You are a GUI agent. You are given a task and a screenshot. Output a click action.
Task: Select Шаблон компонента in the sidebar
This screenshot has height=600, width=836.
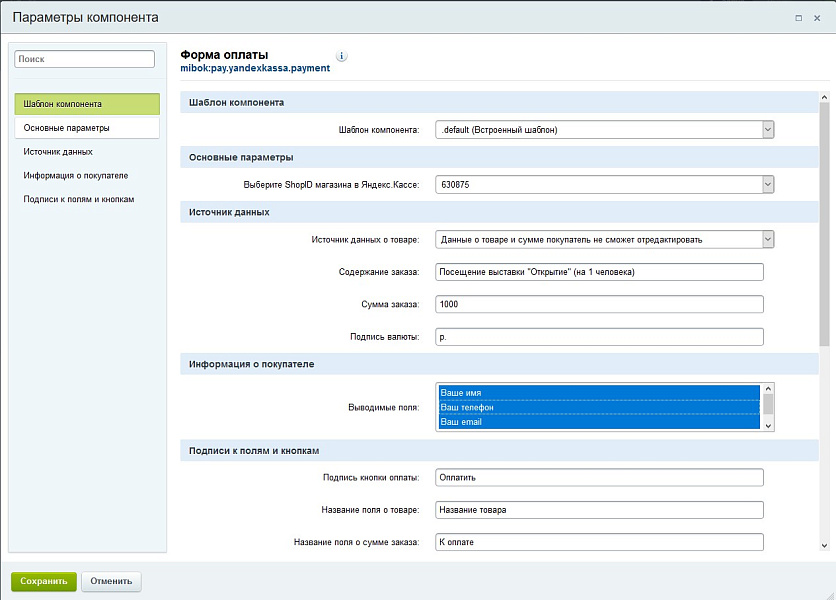[86, 104]
